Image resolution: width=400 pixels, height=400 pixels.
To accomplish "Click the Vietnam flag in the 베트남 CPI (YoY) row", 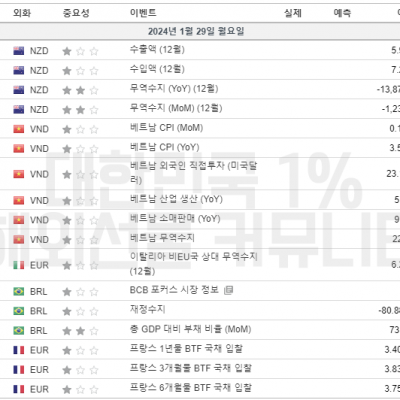I will (19, 148).
